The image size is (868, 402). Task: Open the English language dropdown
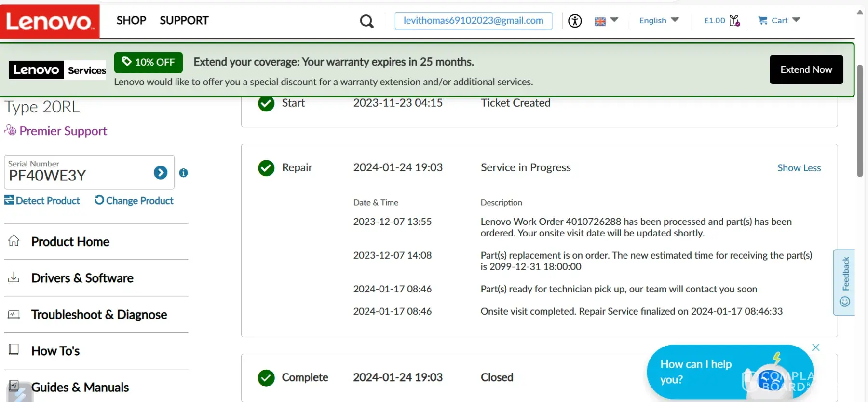pyautogui.click(x=659, y=20)
